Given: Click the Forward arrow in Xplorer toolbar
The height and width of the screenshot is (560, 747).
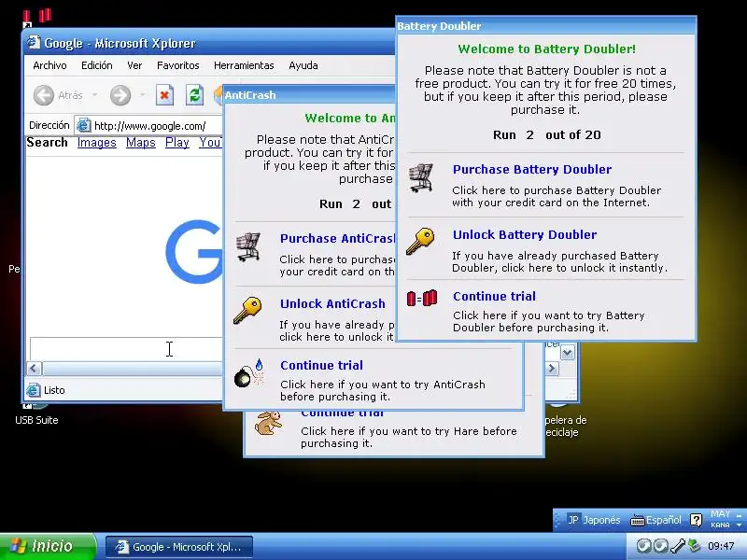Looking at the screenshot, I should pyautogui.click(x=120, y=95).
